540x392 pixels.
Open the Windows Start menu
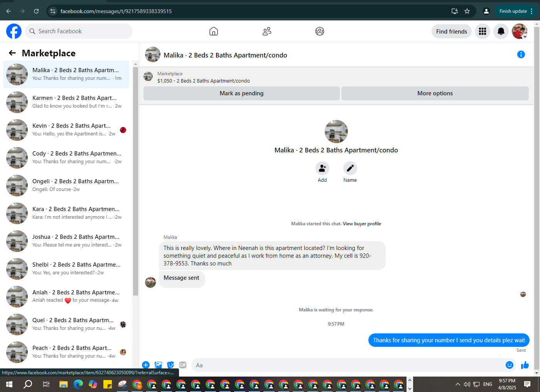coord(9,384)
